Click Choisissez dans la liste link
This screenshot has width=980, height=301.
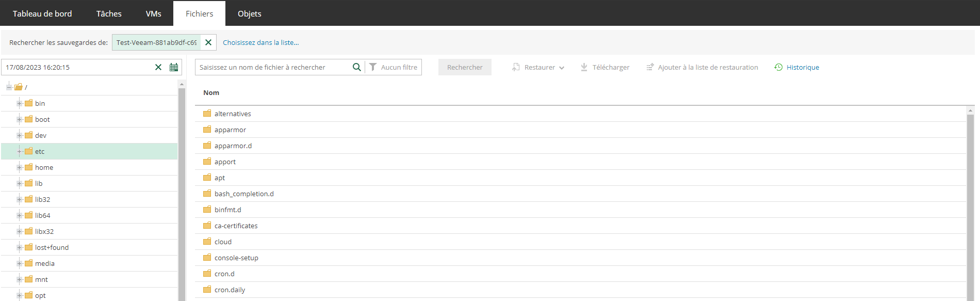click(261, 42)
